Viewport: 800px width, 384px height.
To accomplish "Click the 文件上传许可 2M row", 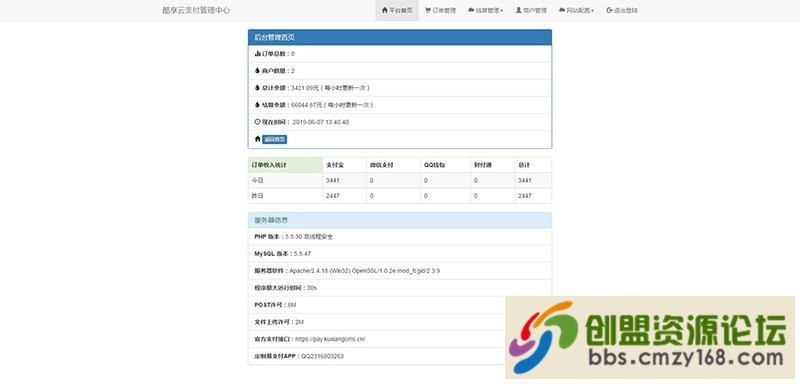I will click(x=400, y=322).
